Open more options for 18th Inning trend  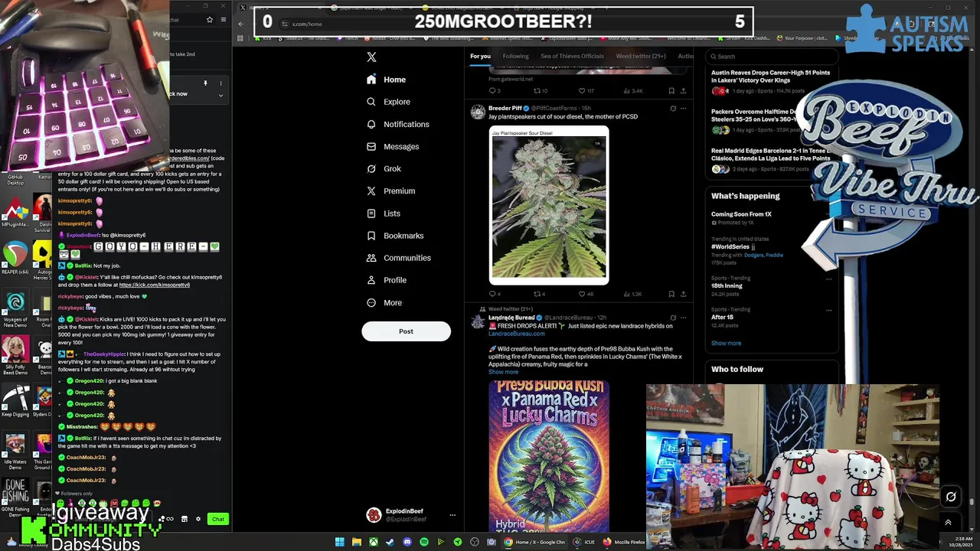point(828,279)
